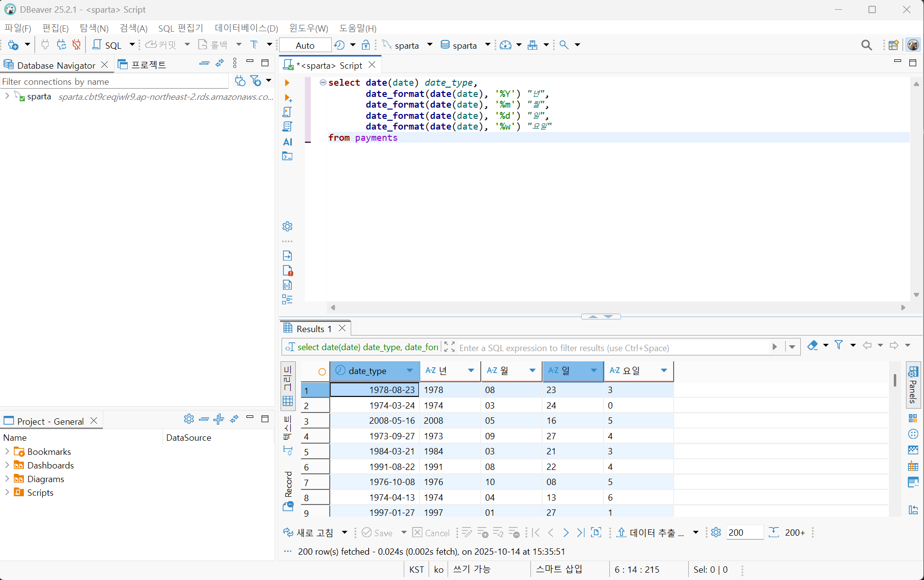
Task: Switch to Record view mode
Action: tap(288, 484)
